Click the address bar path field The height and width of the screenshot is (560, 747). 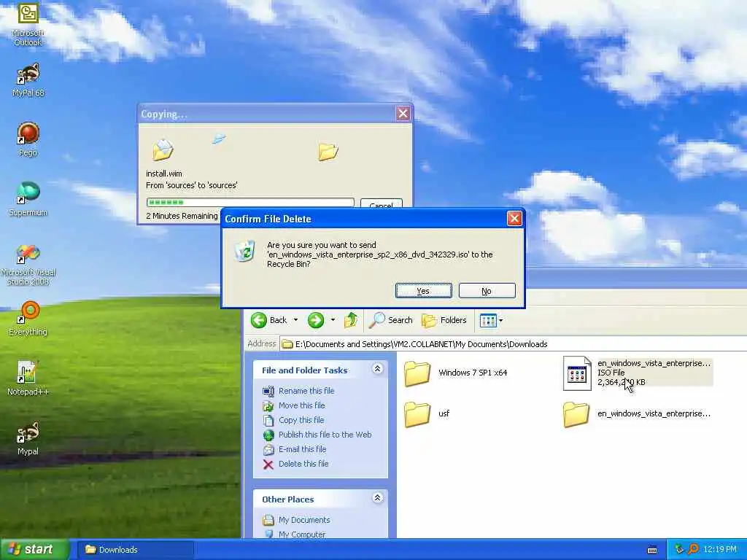tap(514, 344)
